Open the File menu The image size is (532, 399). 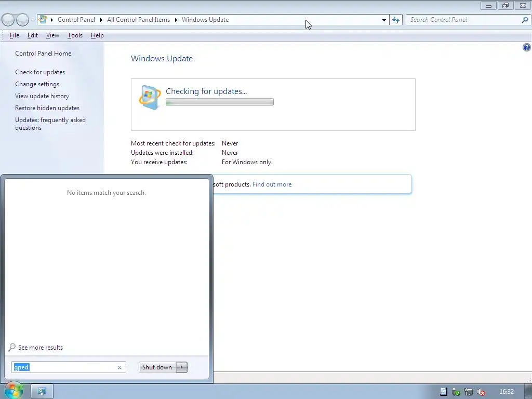15,35
